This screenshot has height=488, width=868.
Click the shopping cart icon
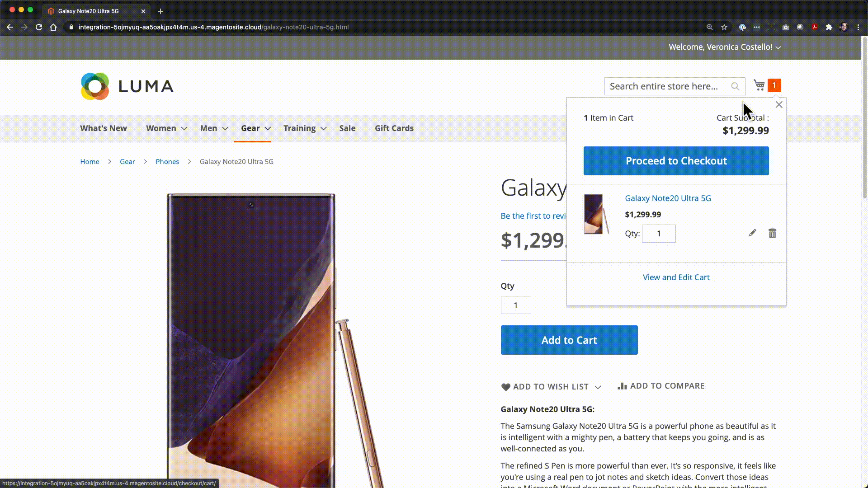(759, 85)
